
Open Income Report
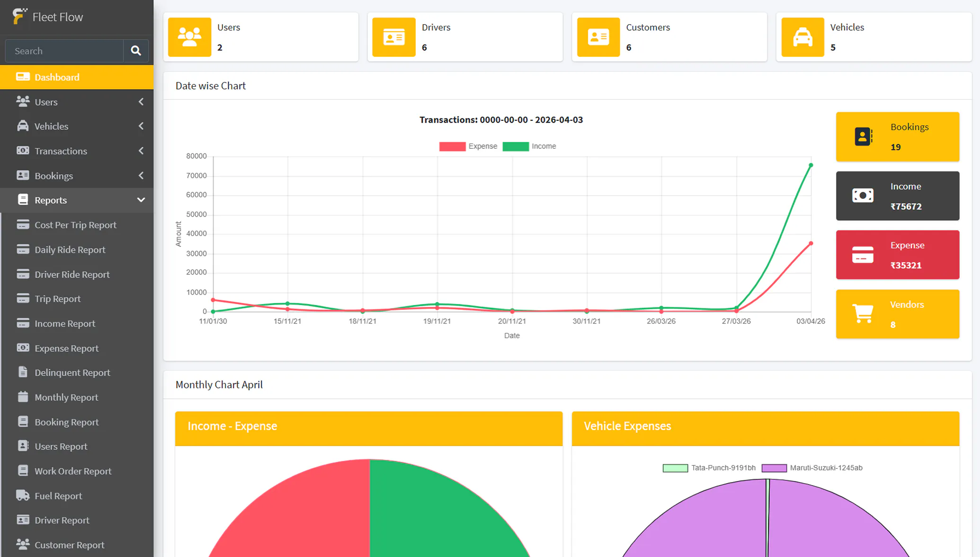click(77, 323)
